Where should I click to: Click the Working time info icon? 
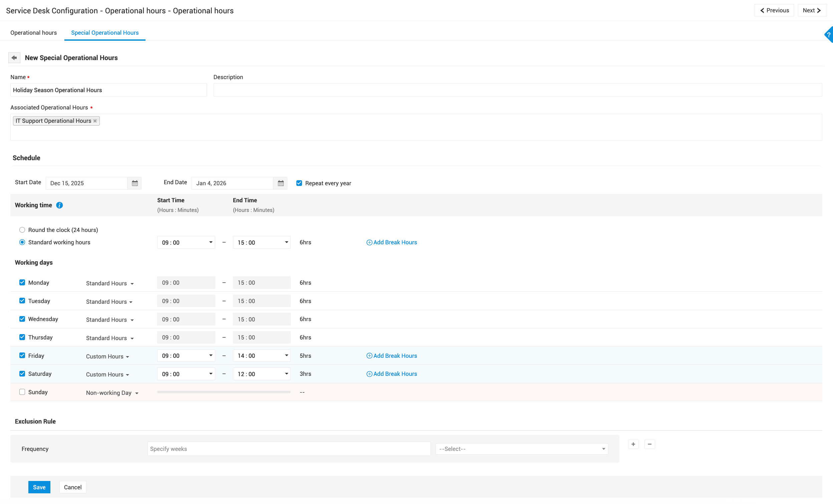(x=59, y=205)
